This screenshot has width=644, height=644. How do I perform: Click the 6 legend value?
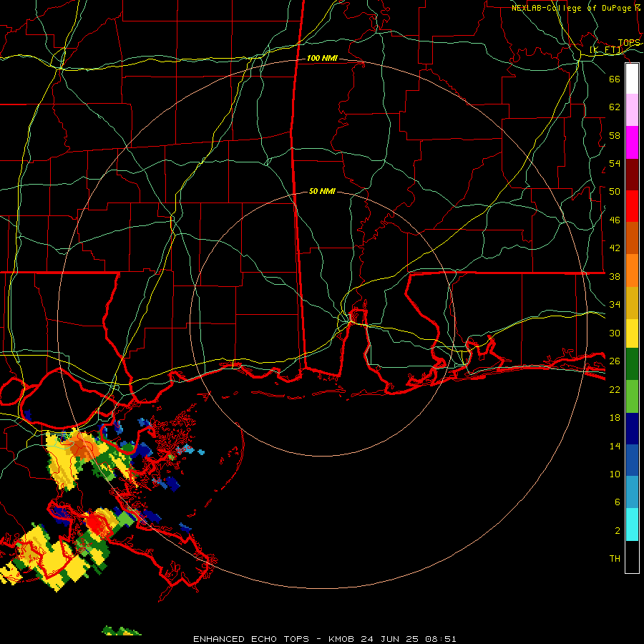point(618,502)
